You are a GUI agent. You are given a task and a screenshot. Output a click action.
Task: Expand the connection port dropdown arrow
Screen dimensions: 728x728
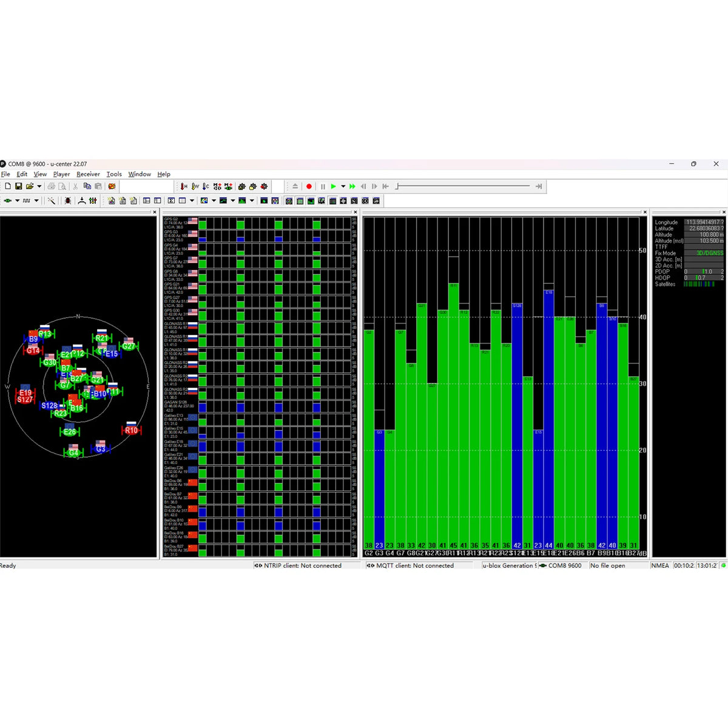(17, 200)
